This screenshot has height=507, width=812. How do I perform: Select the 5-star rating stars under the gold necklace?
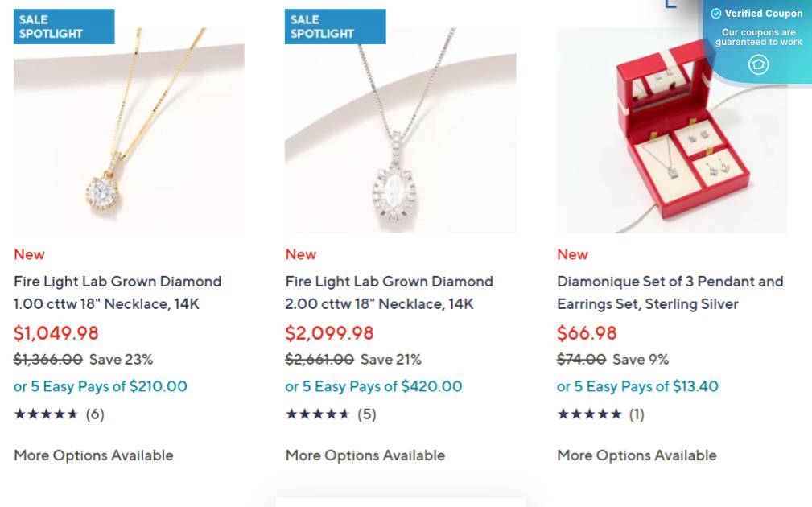pos(46,414)
